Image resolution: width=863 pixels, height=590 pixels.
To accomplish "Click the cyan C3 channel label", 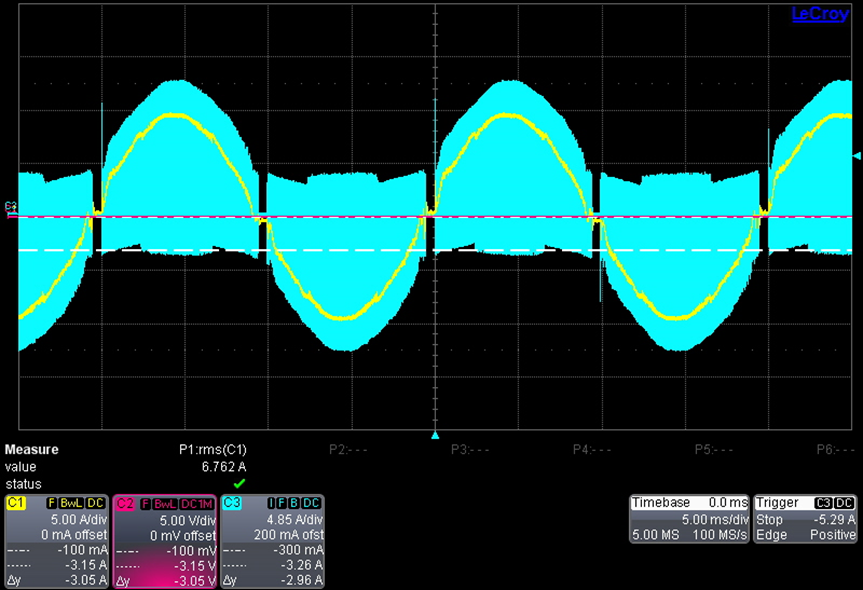I will (x=232, y=503).
